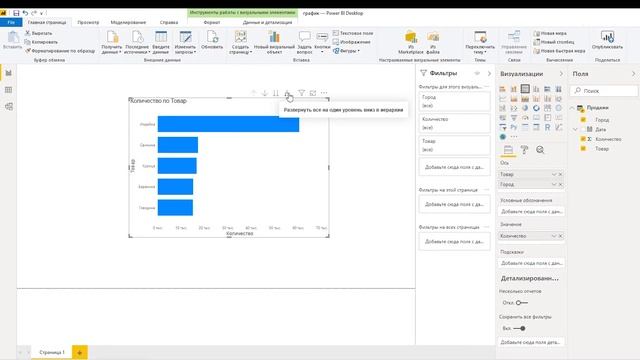Select the funnel visualization icon

tap(513, 118)
